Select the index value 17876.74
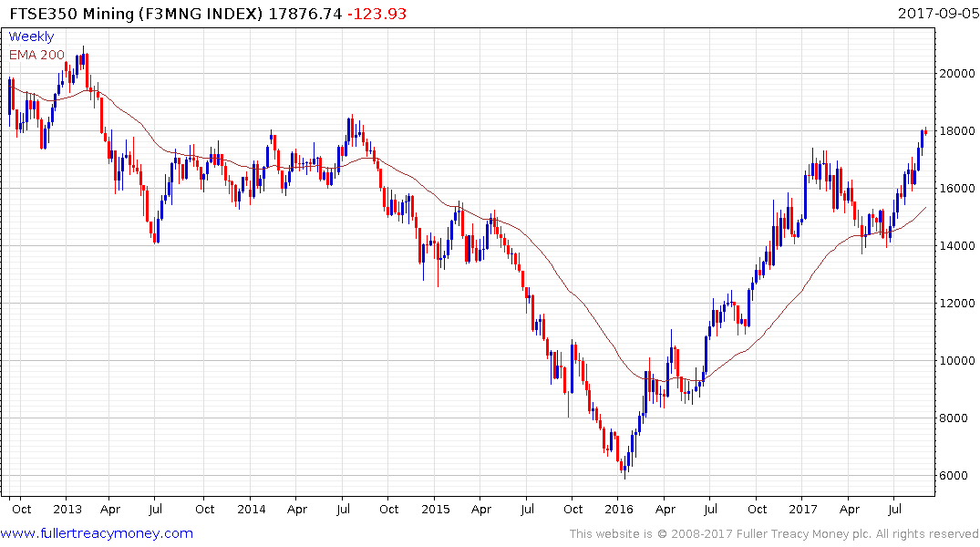980x547 pixels. 305,14
